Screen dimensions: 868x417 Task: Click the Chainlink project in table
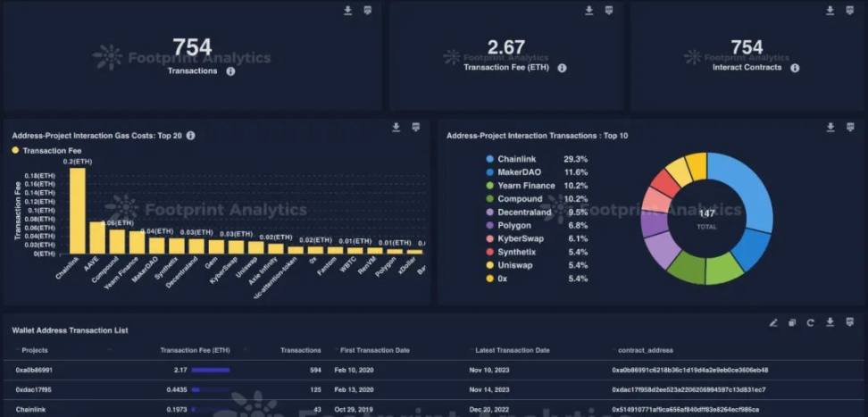(31, 409)
